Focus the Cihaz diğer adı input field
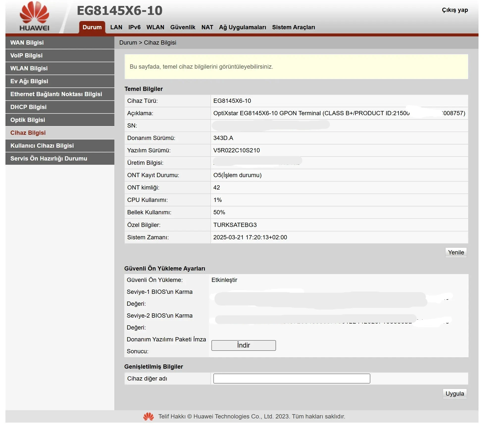This screenshot has width=504, height=438. coord(292,379)
